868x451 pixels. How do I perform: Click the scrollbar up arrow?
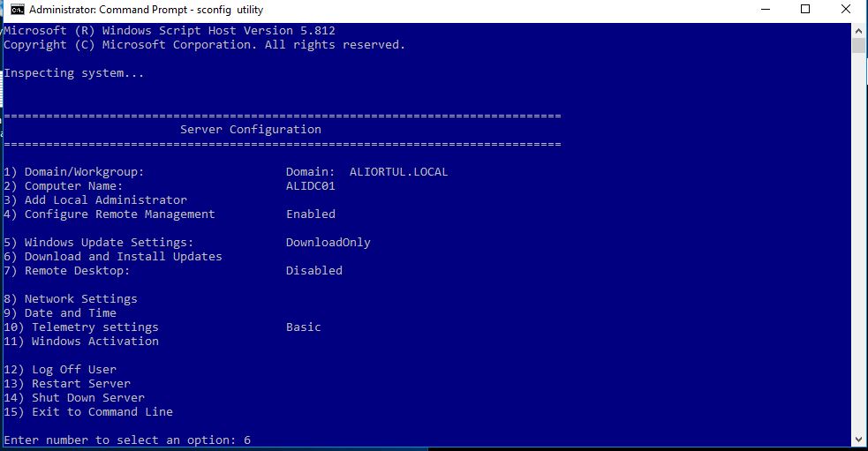(858, 32)
